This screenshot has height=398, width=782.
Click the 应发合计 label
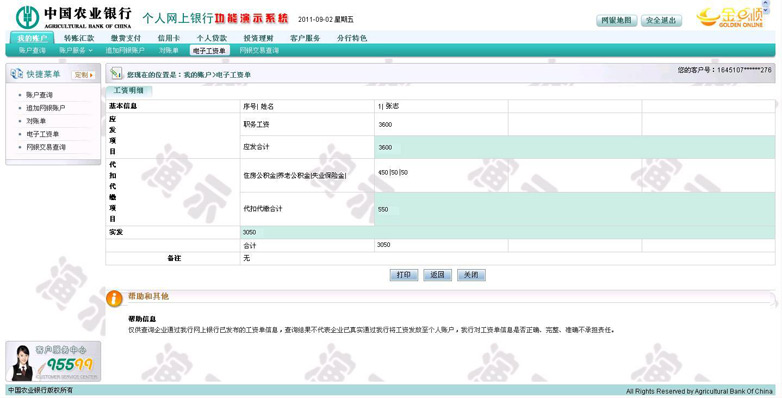click(256, 147)
